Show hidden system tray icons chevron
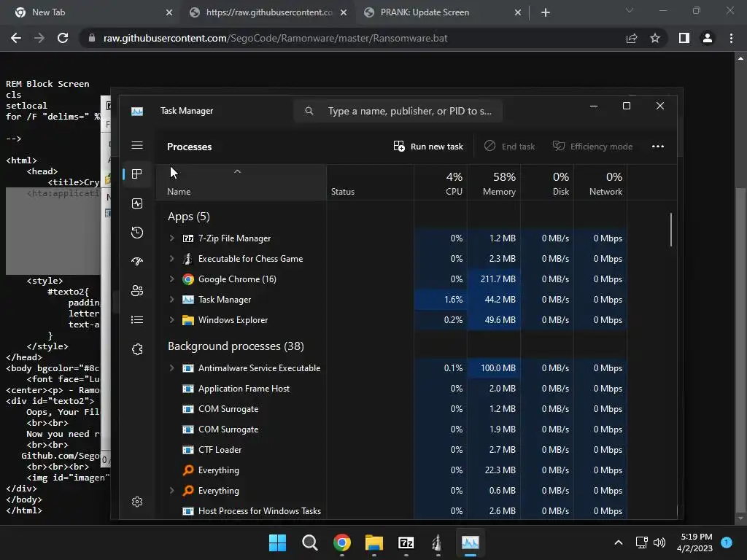747x560 pixels. point(619,542)
